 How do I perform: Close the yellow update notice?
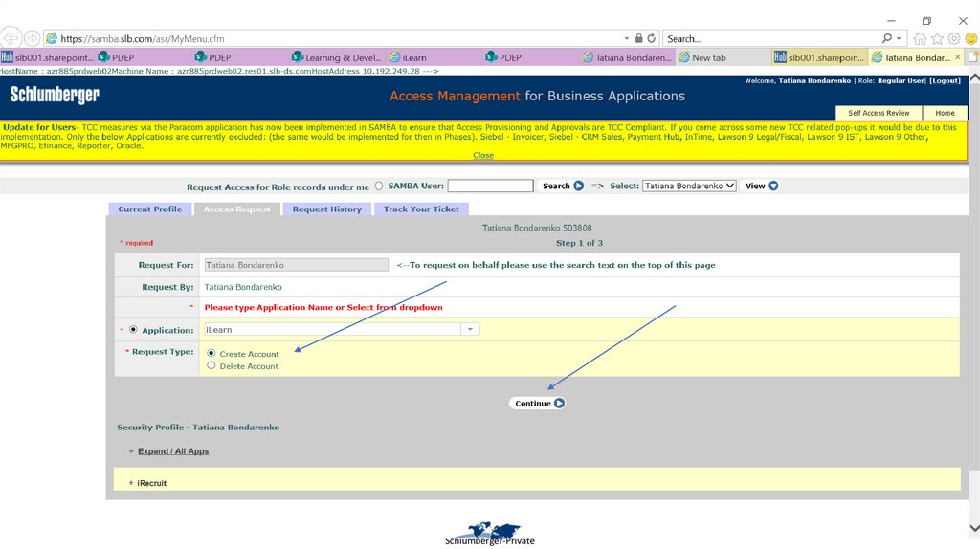(x=483, y=156)
